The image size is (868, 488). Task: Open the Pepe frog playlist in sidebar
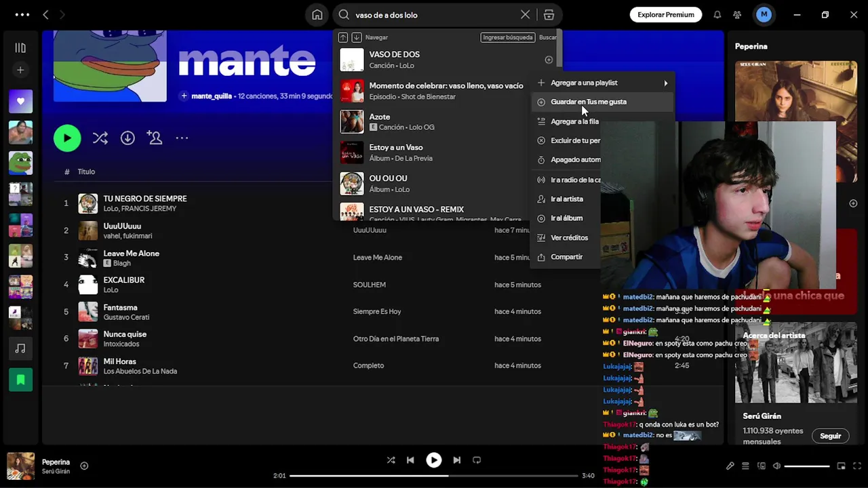point(20,163)
